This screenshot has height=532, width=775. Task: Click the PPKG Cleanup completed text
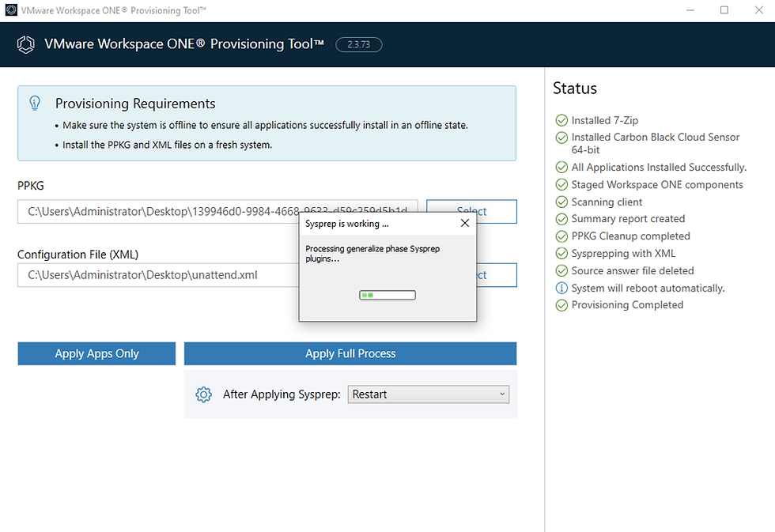click(x=631, y=236)
